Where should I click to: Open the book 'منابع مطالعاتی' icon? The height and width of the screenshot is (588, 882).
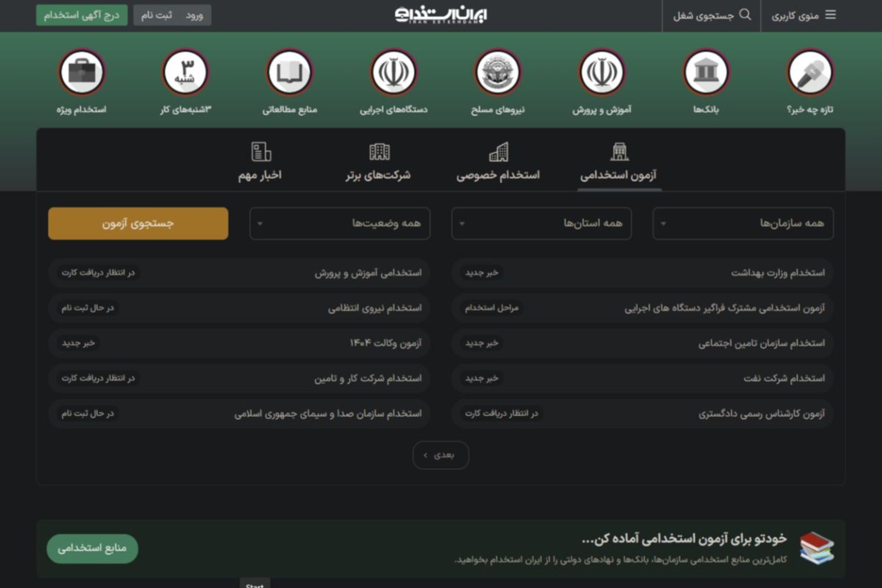[x=289, y=72]
